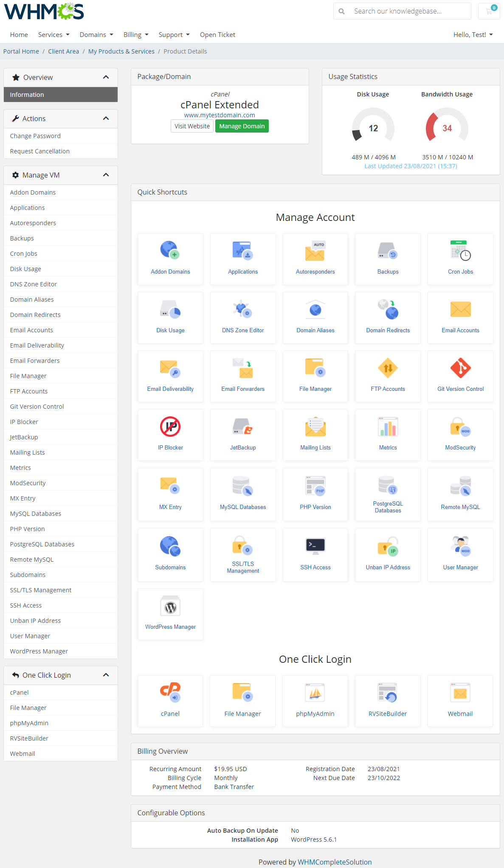The image size is (504, 868).
Task: Click the PHP Version icon
Action: pyautogui.click(x=315, y=485)
